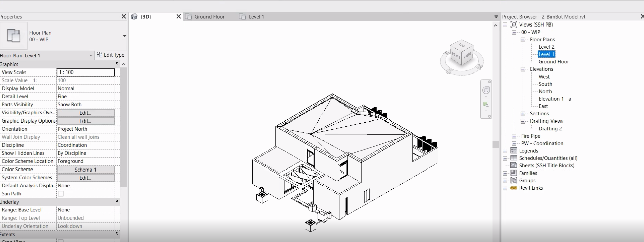Click Edit for Visibility/Graphics Overrides

85,113
